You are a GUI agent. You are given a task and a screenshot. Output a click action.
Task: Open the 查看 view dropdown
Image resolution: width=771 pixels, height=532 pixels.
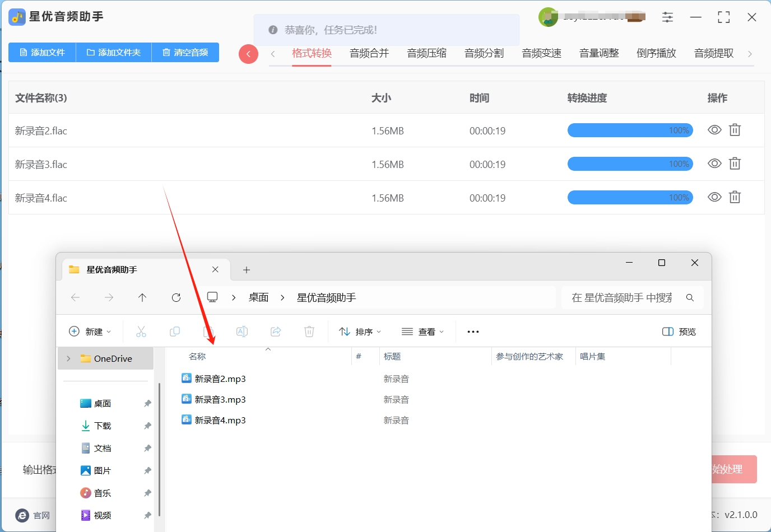pyautogui.click(x=423, y=332)
